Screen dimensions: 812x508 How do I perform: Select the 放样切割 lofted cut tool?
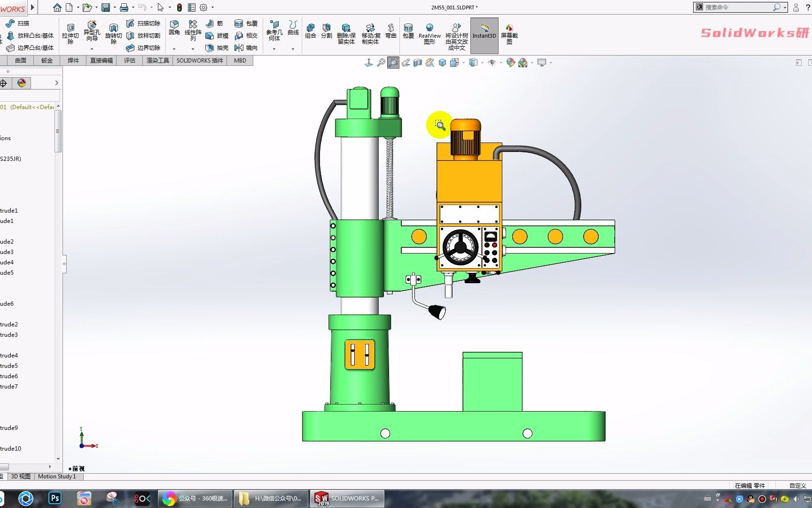tap(143, 35)
